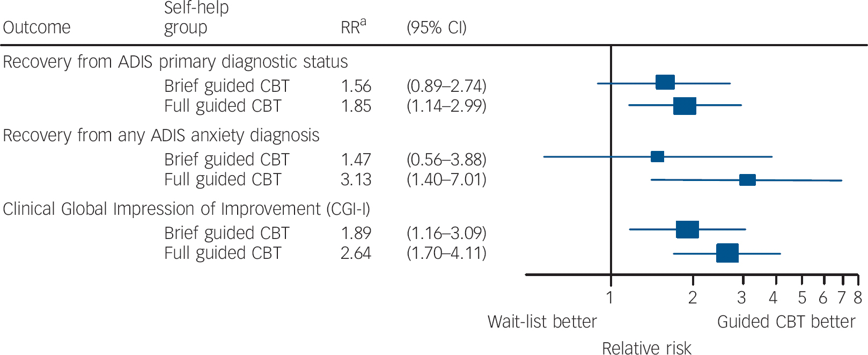Image resolution: width=868 pixels, height=355 pixels.
Task: Click the "Relative risk" axis title
Action: coord(646,348)
